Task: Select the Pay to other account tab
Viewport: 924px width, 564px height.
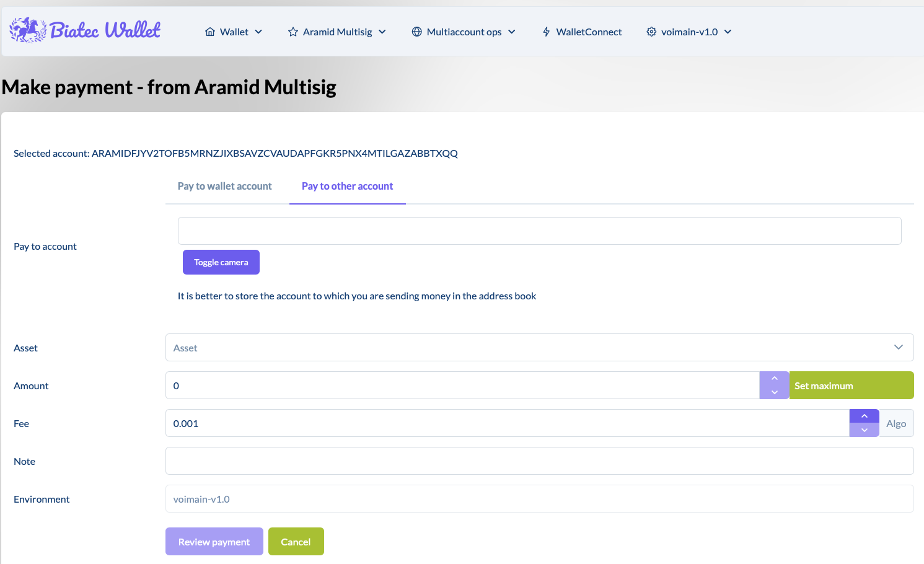Action: [x=347, y=186]
